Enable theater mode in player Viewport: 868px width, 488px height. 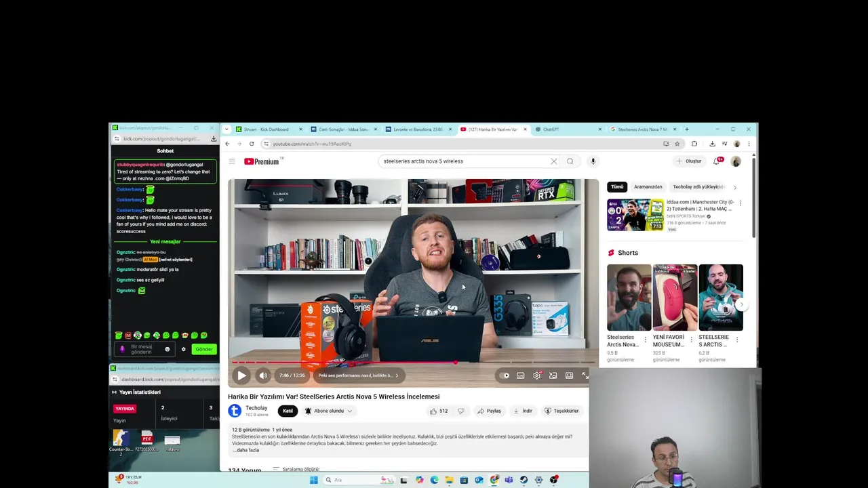point(570,375)
